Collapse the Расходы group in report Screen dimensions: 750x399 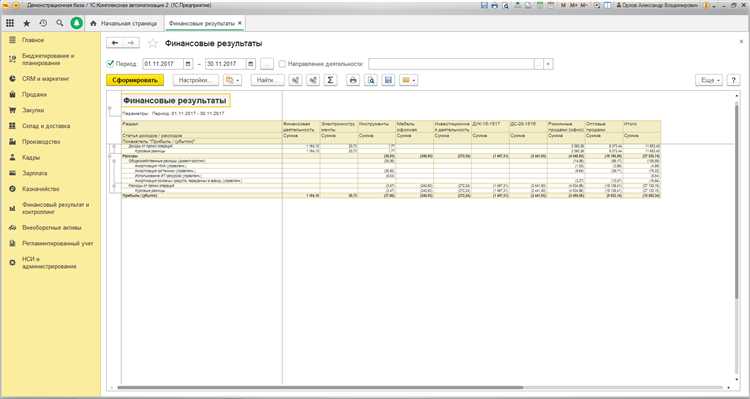point(110,156)
